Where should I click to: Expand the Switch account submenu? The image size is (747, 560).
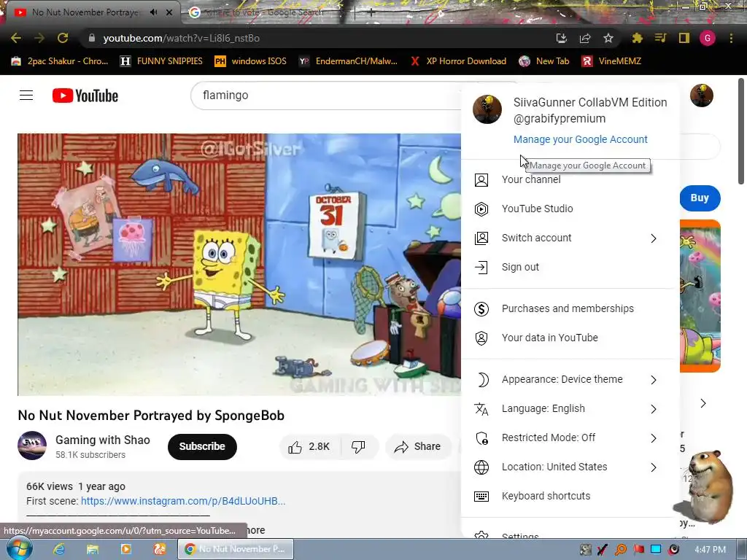point(654,238)
